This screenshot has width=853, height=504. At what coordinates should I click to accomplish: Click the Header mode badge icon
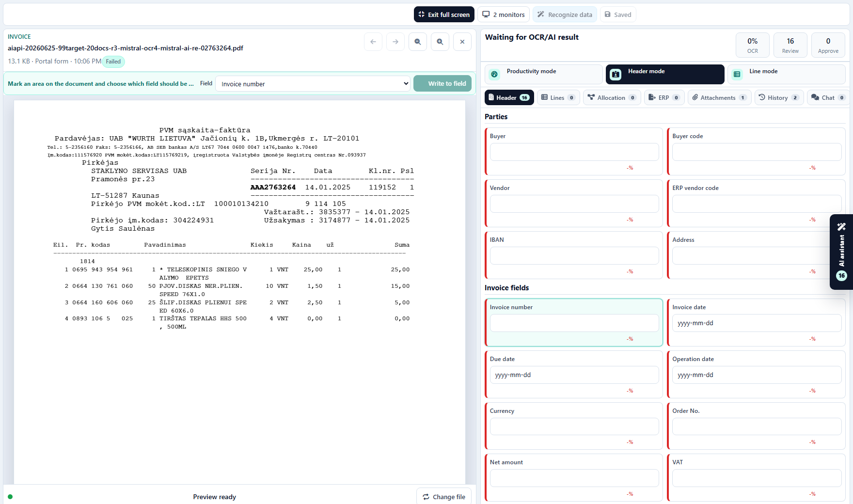(x=616, y=74)
